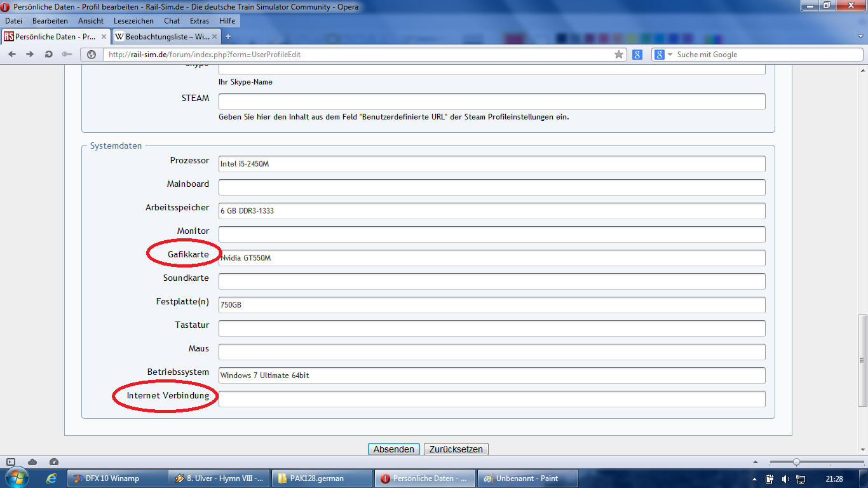Viewport: 868px width, 488px height.
Task: Open the Extras menu
Action: click(200, 21)
